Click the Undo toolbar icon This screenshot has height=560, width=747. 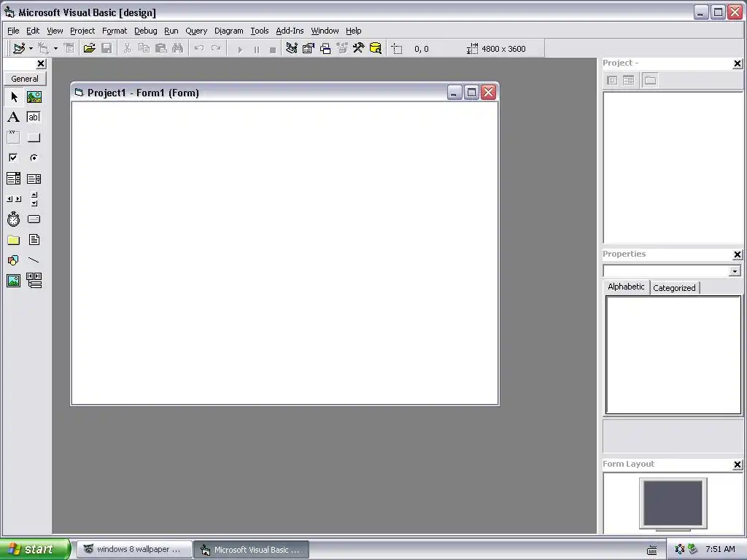(x=199, y=49)
